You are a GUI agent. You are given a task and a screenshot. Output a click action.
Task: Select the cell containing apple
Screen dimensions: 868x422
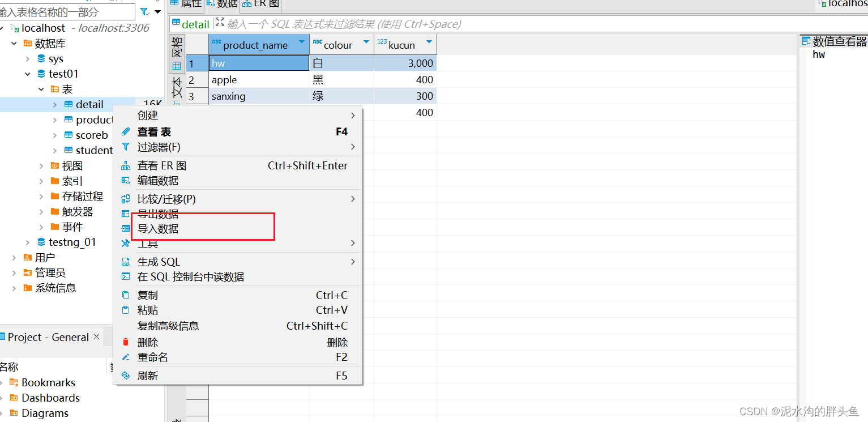259,80
